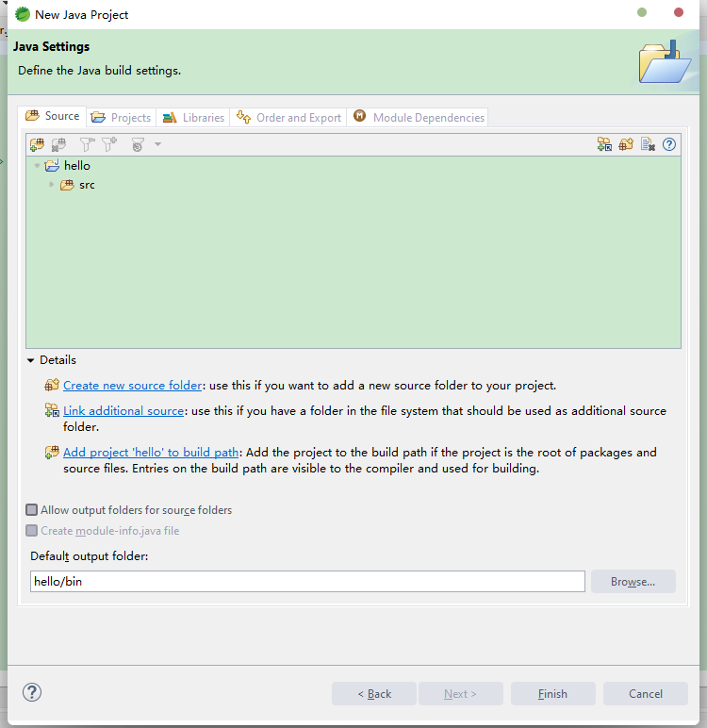This screenshot has width=707, height=728.
Task: Click the Remove from build path toolbar icon
Action: (59, 144)
